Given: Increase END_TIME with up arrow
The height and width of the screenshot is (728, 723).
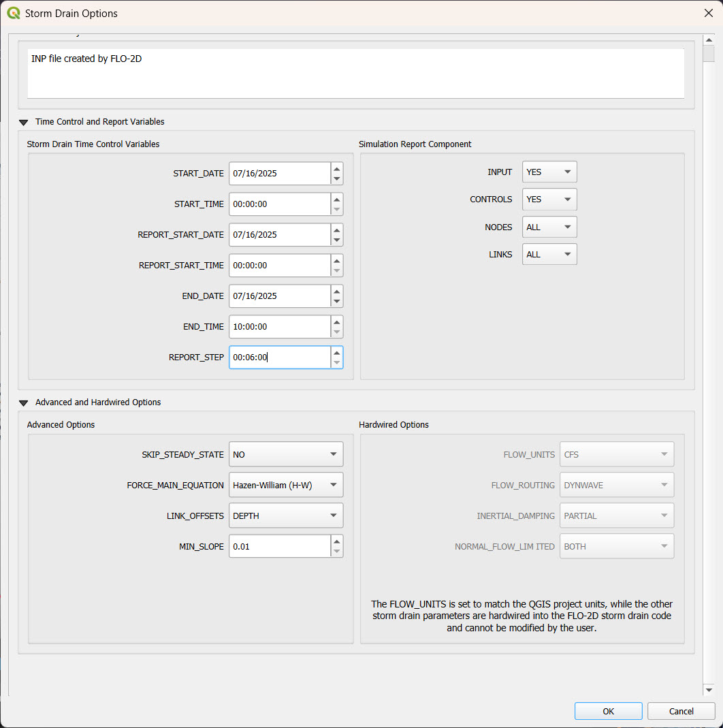Looking at the screenshot, I should tap(336, 321).
